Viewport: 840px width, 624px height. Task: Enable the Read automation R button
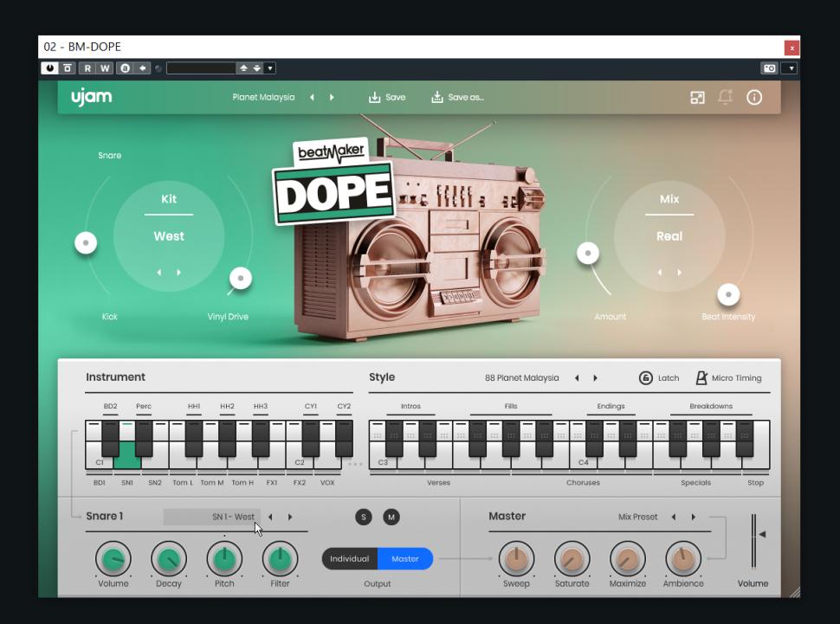coord(87,68)
